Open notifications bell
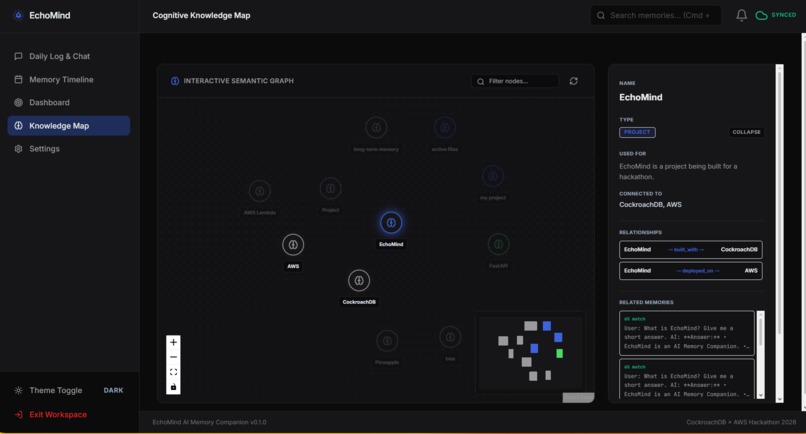 tap(741, 15)
